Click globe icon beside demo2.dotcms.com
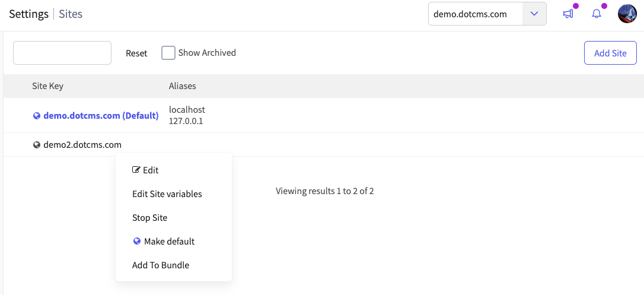Image resolution: width=644 pixels, height=295 pixels. pos(37,145)
